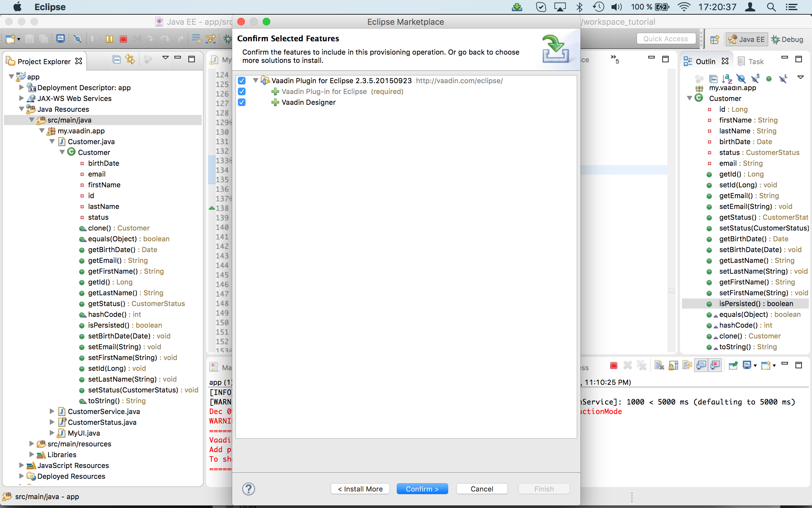812x508 pixels.
Task: Click Clear Console icon
Action: pos(659,365)
